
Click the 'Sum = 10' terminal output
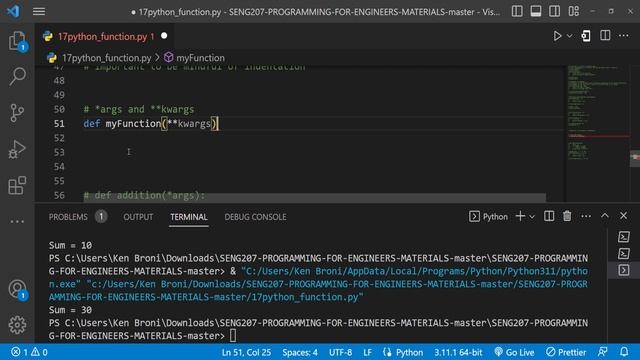click(70, 245)
